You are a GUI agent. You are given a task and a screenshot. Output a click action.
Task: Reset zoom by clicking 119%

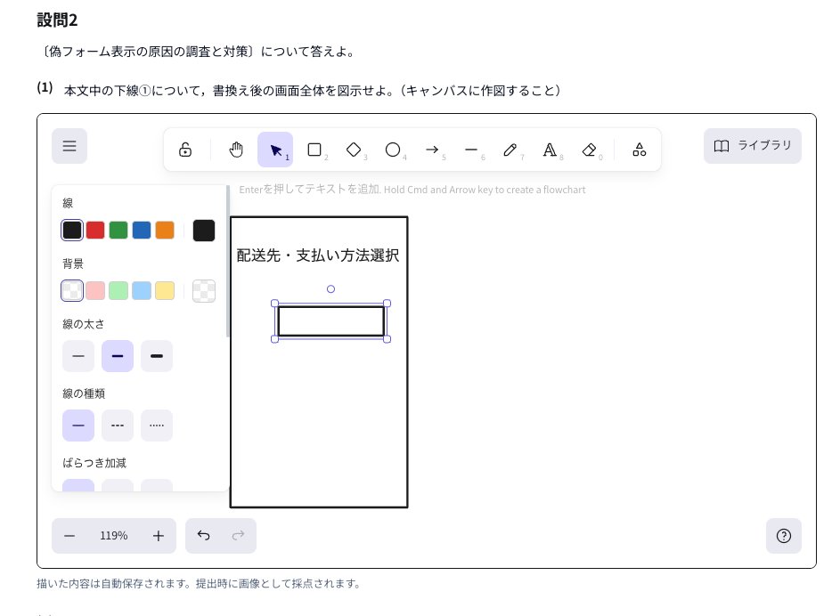[x=113, y=536]
